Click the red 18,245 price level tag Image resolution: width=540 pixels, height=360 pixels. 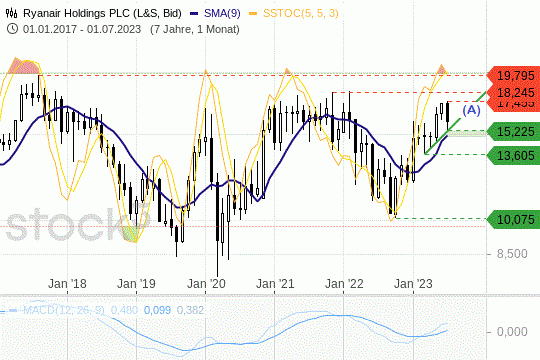pos(513,92)
